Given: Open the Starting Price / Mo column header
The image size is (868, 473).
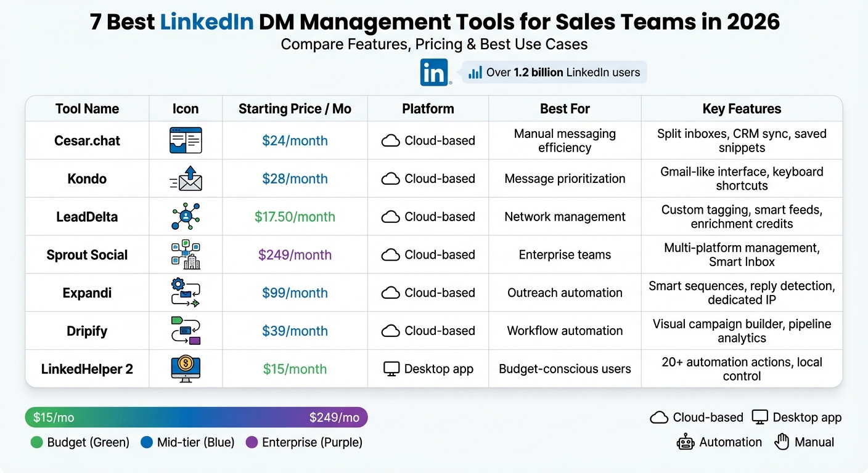Looking at the screenshot, I should pyautogui.click(x=295, y=108).
